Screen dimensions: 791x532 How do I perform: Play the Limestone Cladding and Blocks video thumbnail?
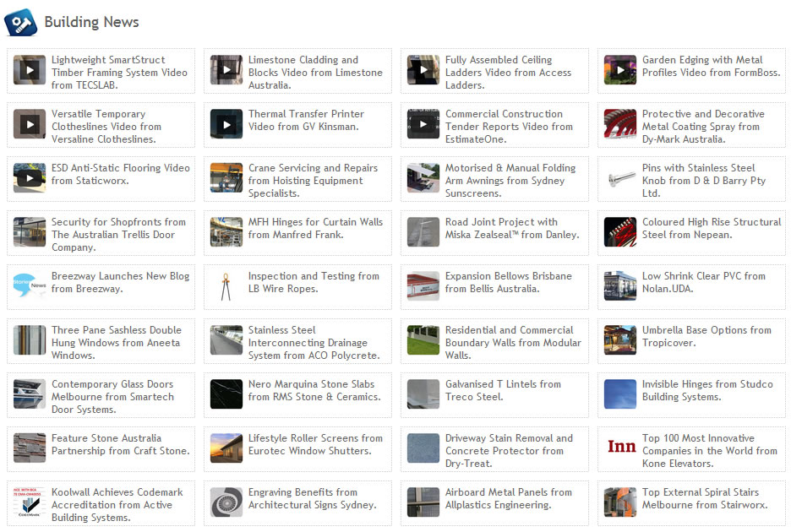point(226,70)
